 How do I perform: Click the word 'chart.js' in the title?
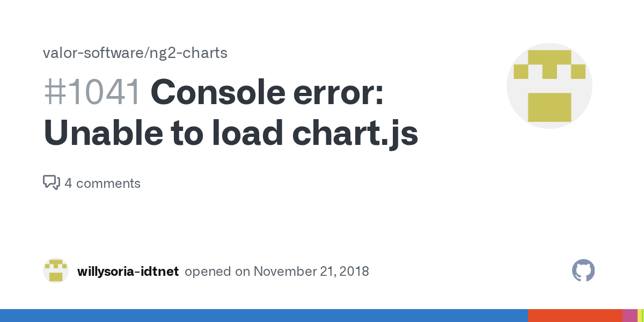click(x=355, y=134)
